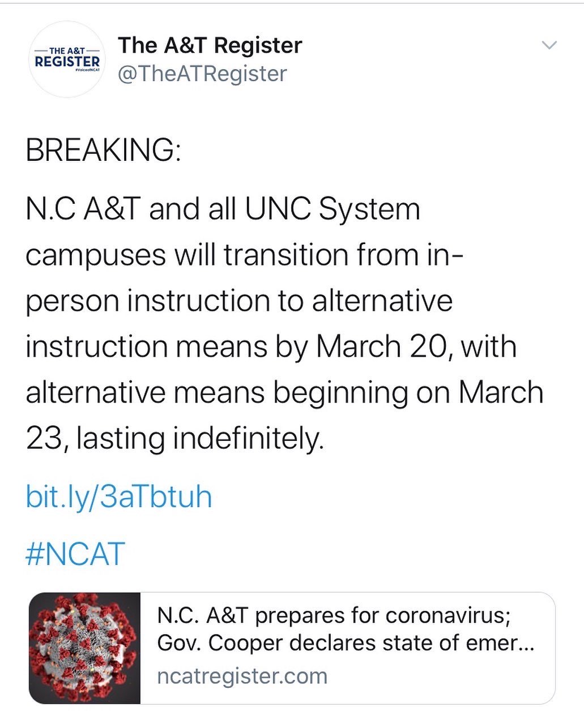Viewport: 584px width, 728px height.
Task: Visit the @TheATRegister handle
Action: [x=202, y=74]
